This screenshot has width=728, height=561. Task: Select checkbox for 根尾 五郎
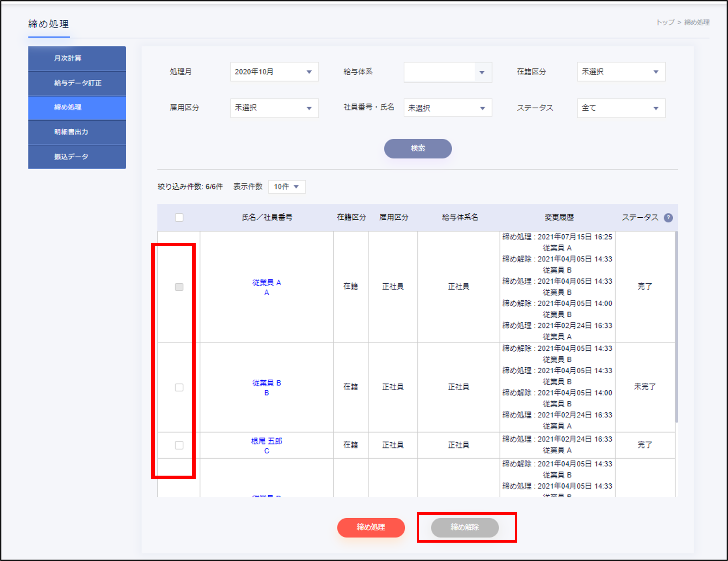point(179,445)
